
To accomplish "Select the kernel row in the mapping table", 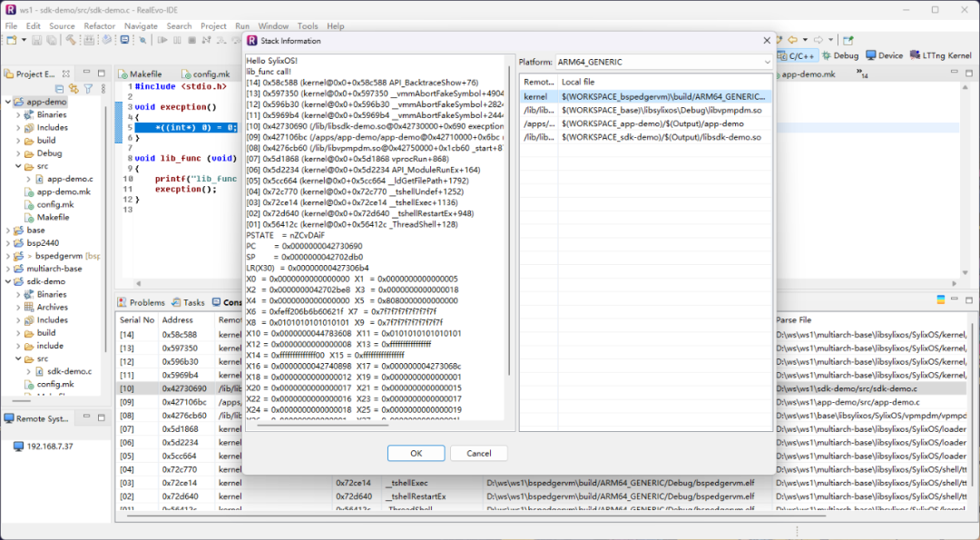I will pyautogui.click(x=646, y=97).
